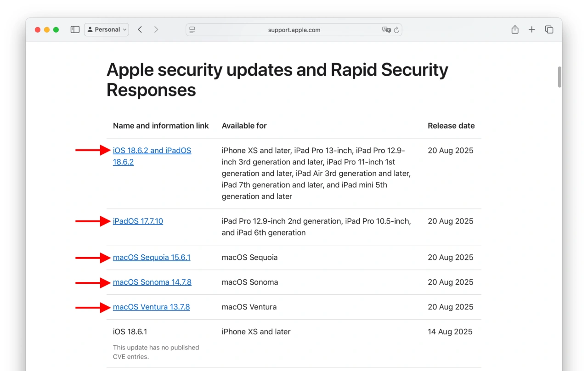The height and width of the screenshot is (371, 588).
Task: Click the back navigation arrow
Action: [140, 29]
